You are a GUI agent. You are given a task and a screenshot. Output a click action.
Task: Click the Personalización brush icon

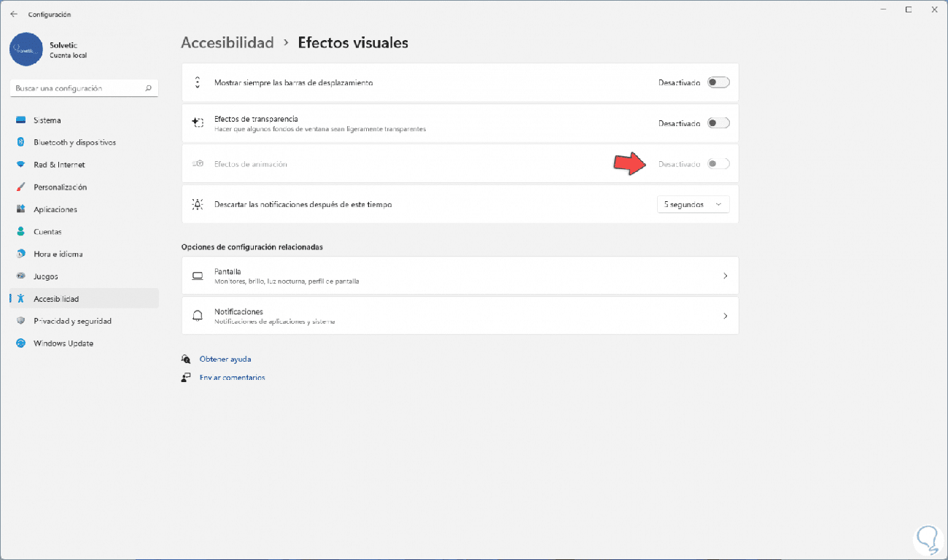20,187
